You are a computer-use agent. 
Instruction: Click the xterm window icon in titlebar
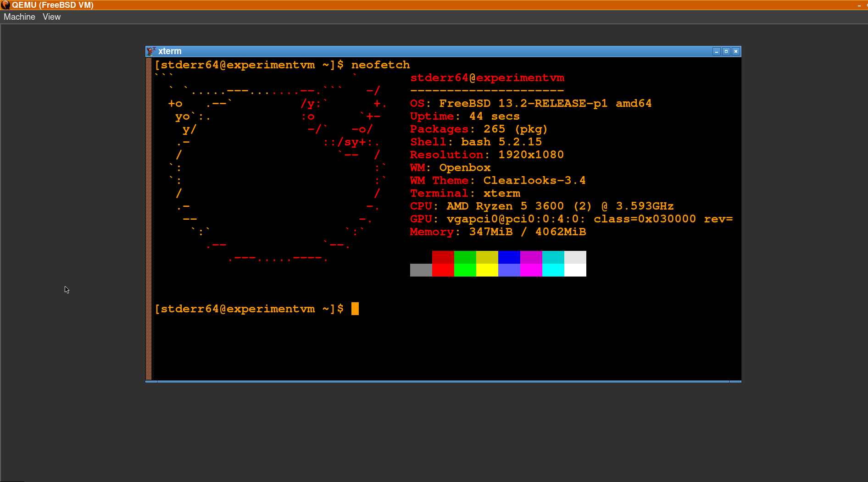[151, 51]
